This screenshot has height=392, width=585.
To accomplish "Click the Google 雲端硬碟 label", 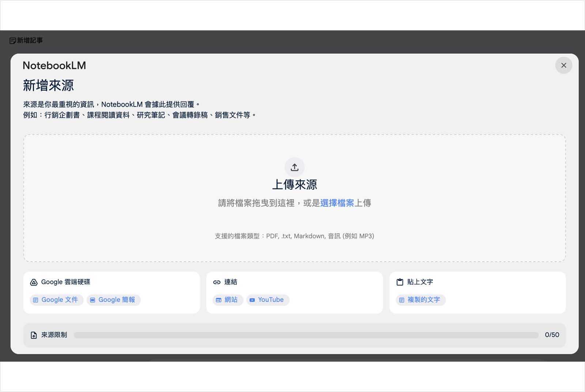I will click(66, 282).
